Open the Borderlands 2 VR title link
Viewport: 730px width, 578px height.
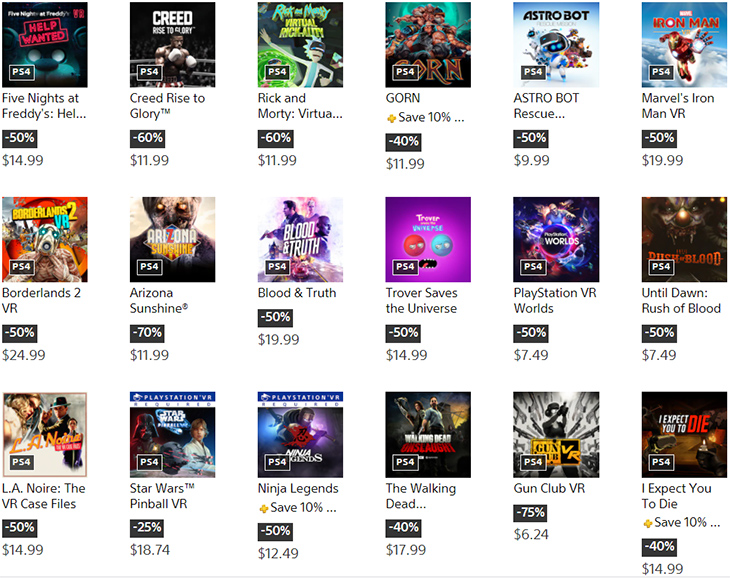click(x=41, y=301)
